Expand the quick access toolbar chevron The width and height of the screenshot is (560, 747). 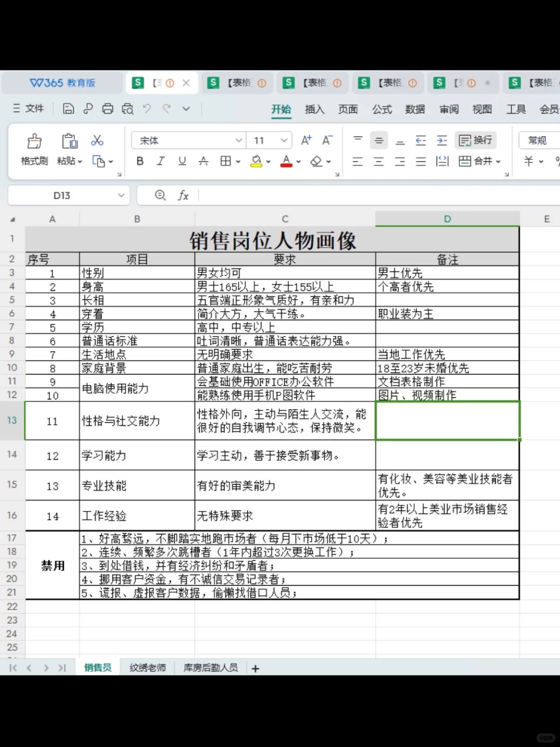click(186, 109)
